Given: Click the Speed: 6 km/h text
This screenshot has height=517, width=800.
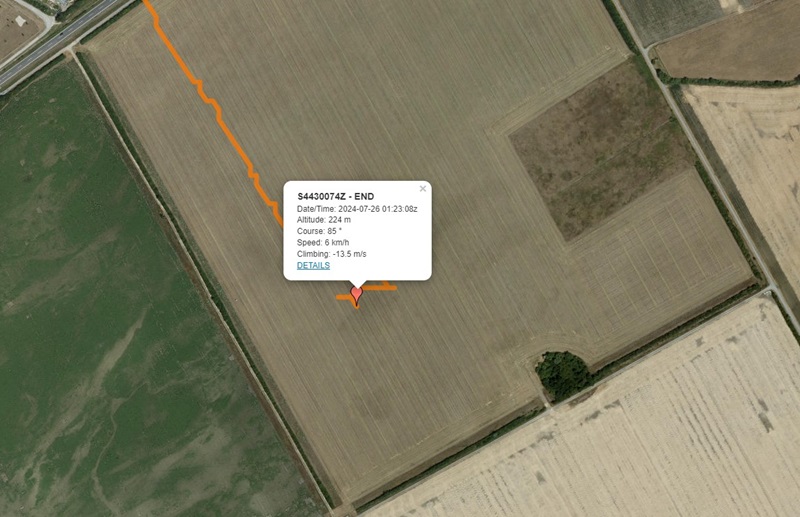Looking at the screenshot, I should click(323, 242).
